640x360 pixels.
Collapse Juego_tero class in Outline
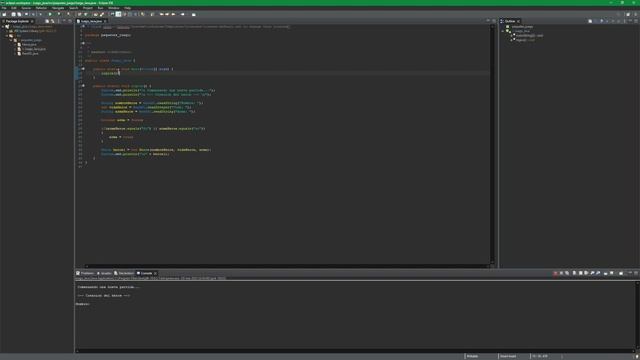tap(503, 31)
